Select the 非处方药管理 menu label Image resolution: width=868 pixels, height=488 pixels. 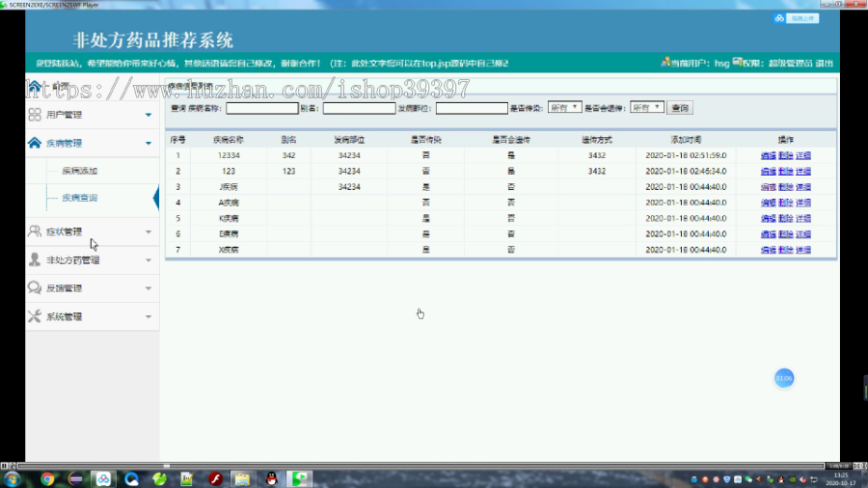point(73,260)
